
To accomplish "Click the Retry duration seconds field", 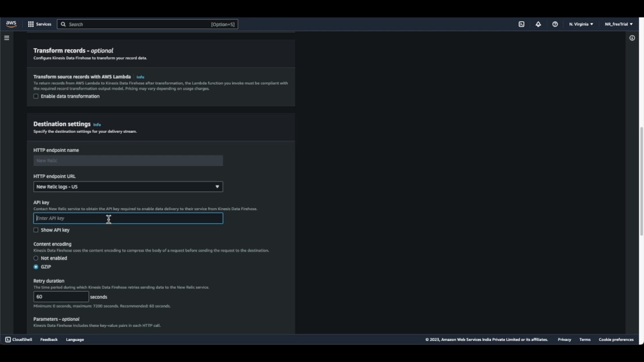I will (61, 297).
